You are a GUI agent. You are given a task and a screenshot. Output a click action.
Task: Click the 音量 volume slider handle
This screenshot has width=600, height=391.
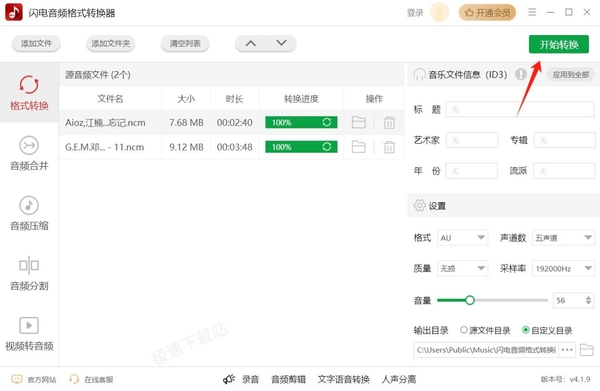point(470,300)
